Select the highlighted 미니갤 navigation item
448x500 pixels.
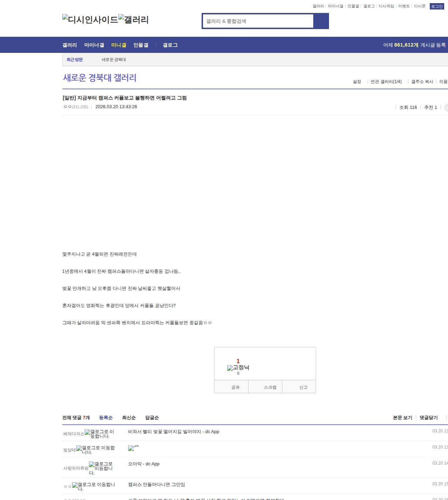point(119,45)
